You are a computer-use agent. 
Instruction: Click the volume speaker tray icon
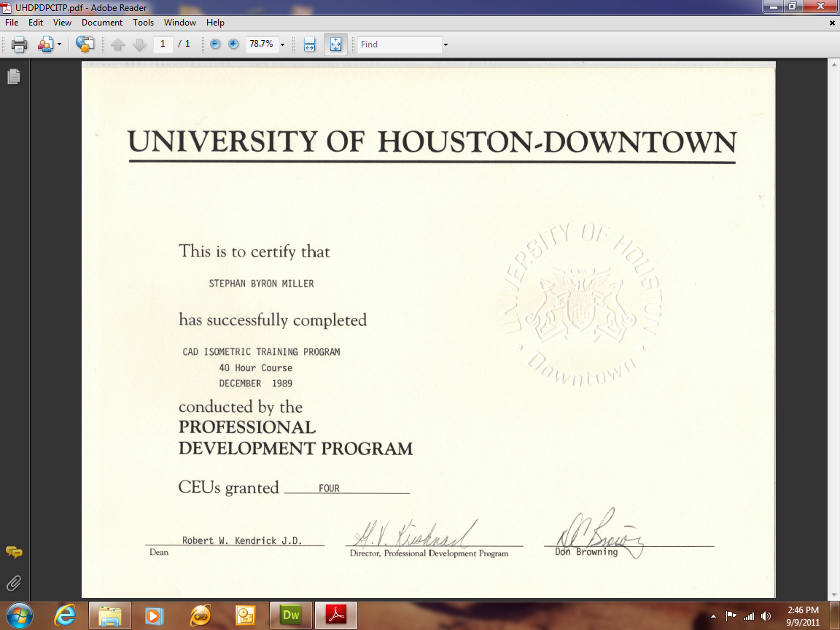(x=766, y=616)
